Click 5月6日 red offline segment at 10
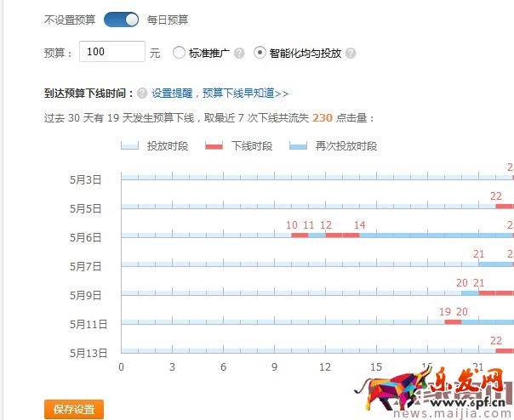This screenshot has height=420, width=514. [300, 235]
